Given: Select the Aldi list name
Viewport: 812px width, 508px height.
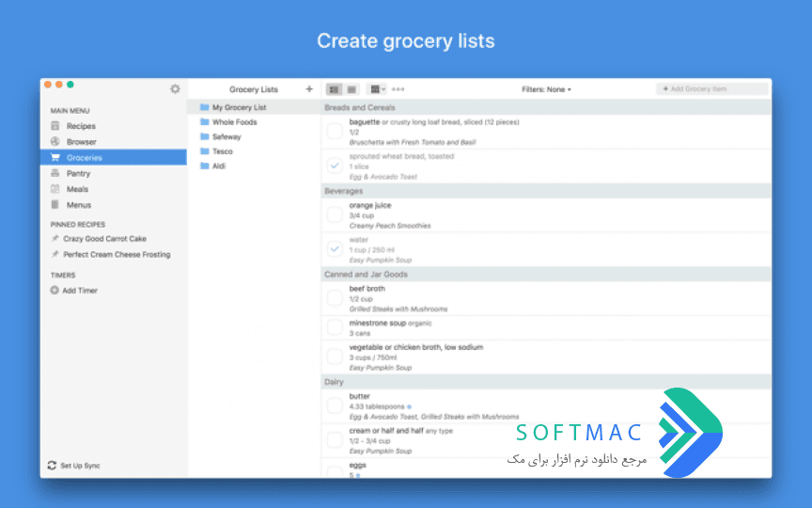Looking at the screenshot, I should tap(219, 166).
